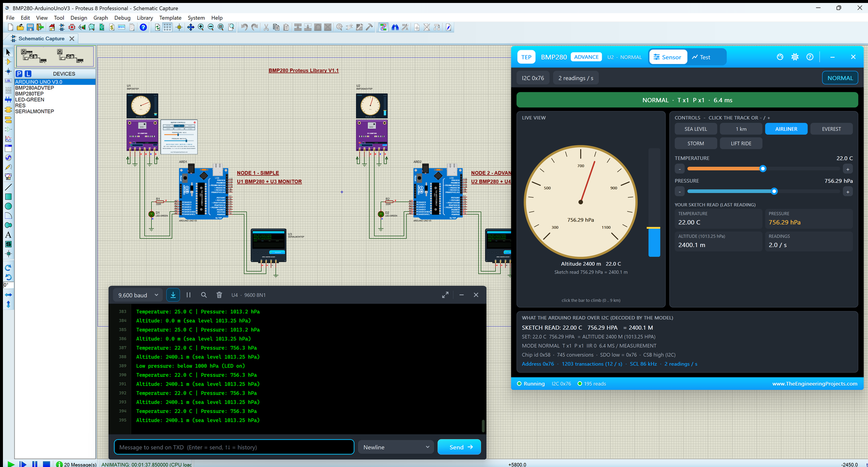Open the Help blue question mark icon
868x467 pixels.
point(143,27)
